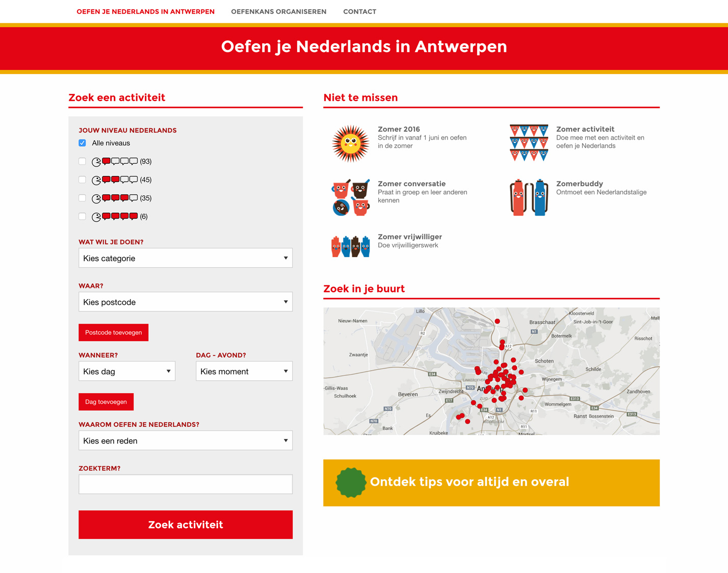Click the green badge icon in tips banner

point(351,482)
